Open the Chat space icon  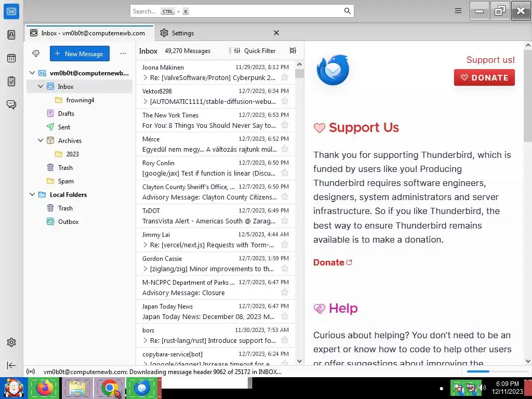point(11,104)
